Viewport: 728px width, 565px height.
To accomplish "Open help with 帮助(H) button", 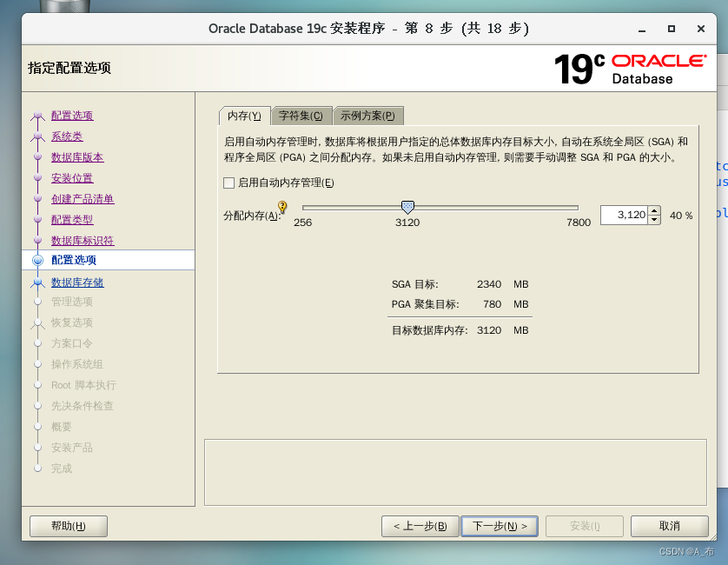I will click(69, 526).
